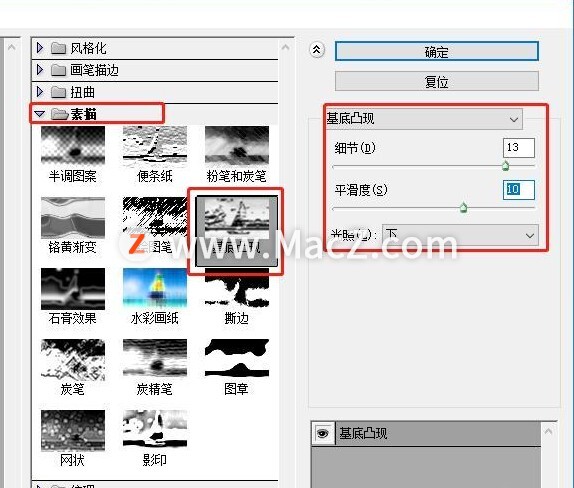Click the 确定 button
This screenshot has height=488, width=574.
(x=437, y=52)
